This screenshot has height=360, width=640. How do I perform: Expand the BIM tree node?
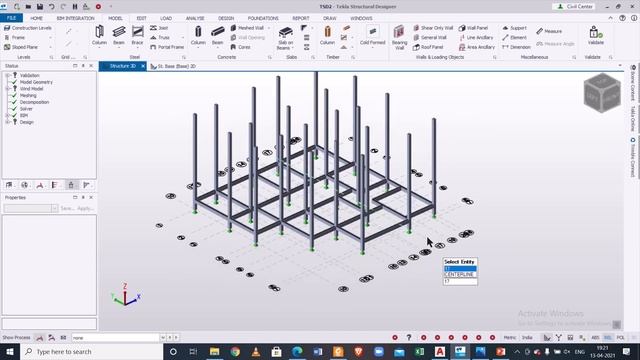(7, 116)
